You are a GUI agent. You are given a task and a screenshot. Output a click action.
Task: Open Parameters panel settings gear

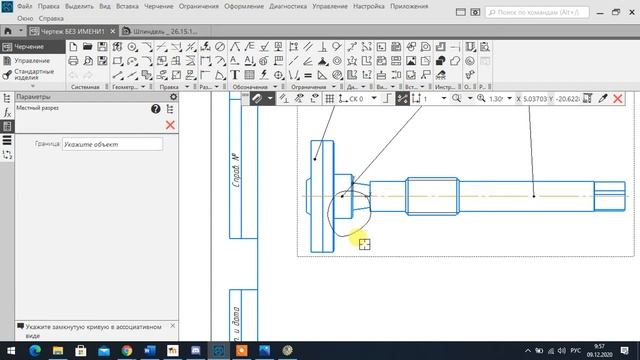pyautogui.click(x=173, y=97)
